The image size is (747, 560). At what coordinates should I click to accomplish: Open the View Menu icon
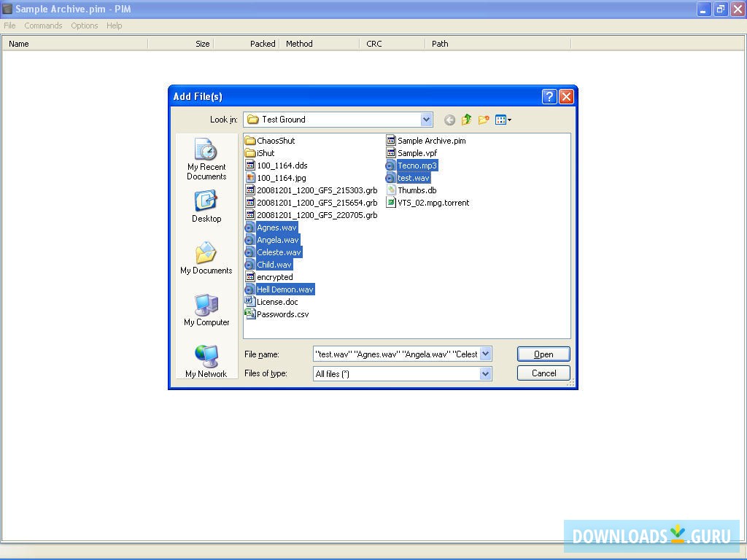pos(501,119)
